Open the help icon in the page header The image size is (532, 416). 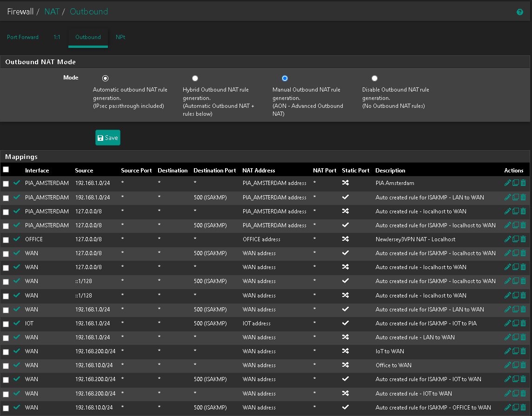click(519, 12)
